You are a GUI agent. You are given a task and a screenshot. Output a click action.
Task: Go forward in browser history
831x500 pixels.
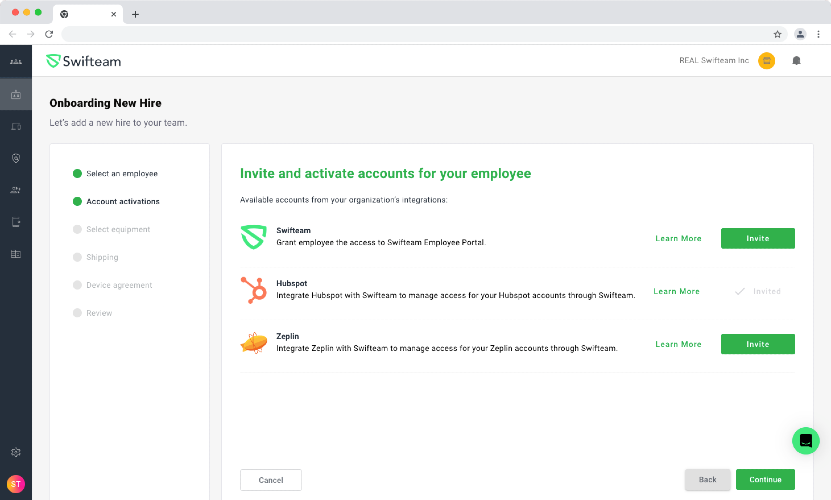(x=31, y=34)
